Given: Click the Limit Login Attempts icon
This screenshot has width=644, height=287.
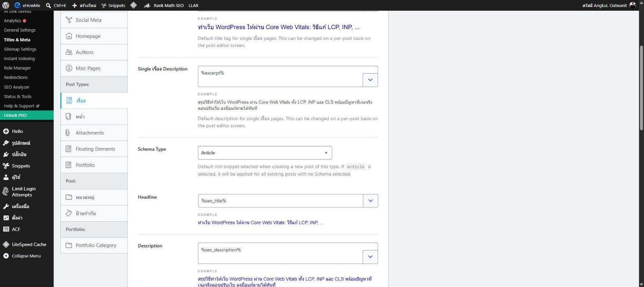Looking at the screenshot, I should [6, 192].
